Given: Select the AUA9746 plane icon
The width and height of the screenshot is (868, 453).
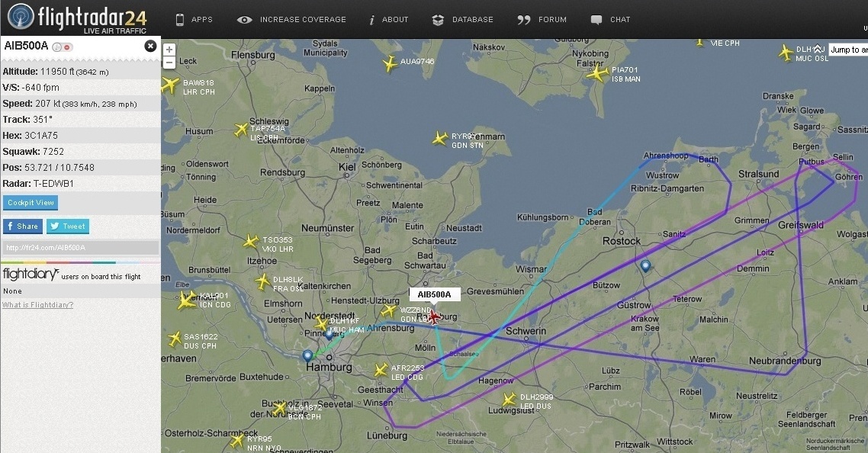Looking at the screenshot, I should click(x=390, y=64).
